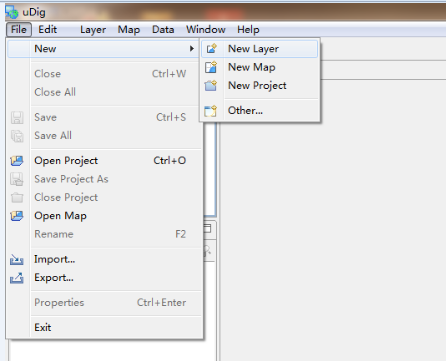Open the Map menu
The image size is (446, 361).
pyautogui.click(x=129, y=30)
